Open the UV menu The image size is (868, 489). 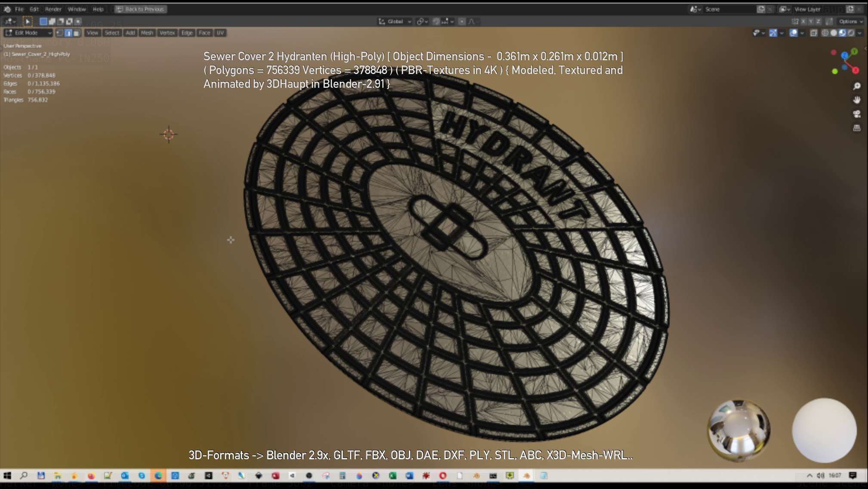click(x=220, y=33)
